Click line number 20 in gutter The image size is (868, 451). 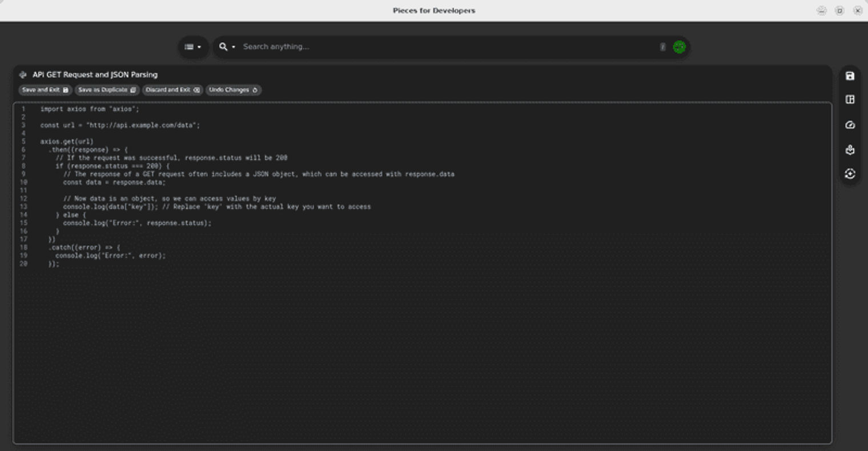pos(23,264)
